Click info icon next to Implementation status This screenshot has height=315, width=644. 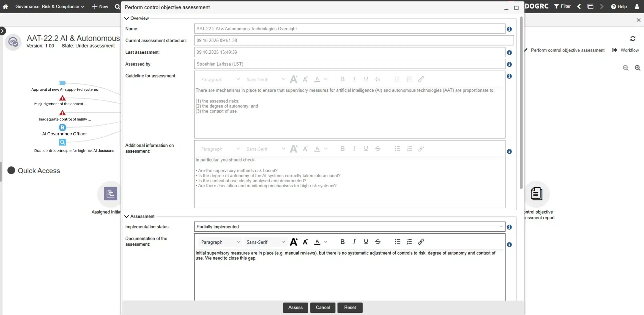pyautogui.click(x=509, y=227)
